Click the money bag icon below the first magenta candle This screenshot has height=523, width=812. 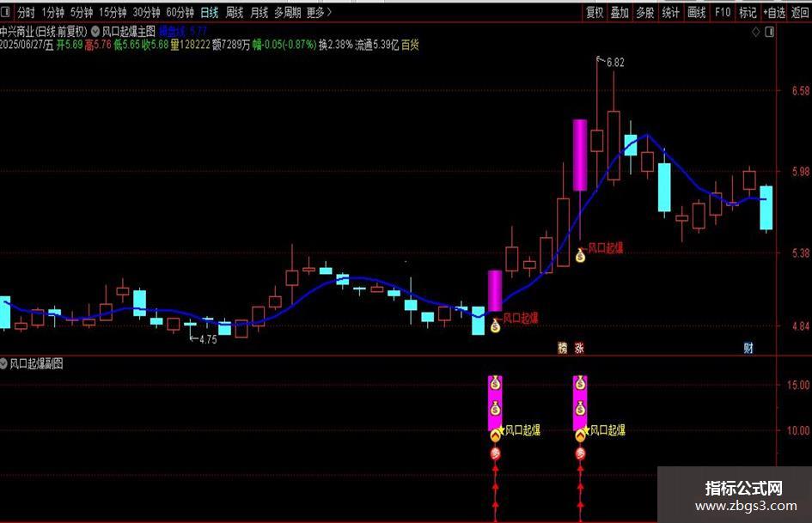pyautogui.click(x=495, y=325)
